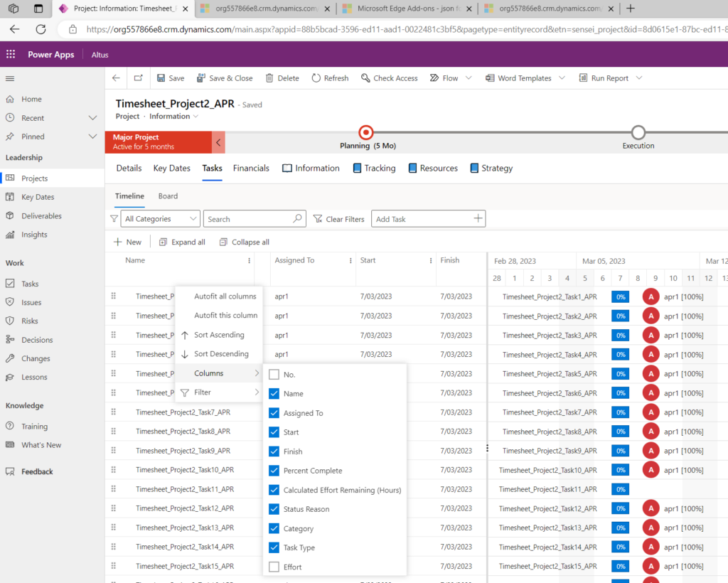Switch to the Financials tab
Image resolution: width=728 pixels, height=583 pixels.
pos(251,168)
